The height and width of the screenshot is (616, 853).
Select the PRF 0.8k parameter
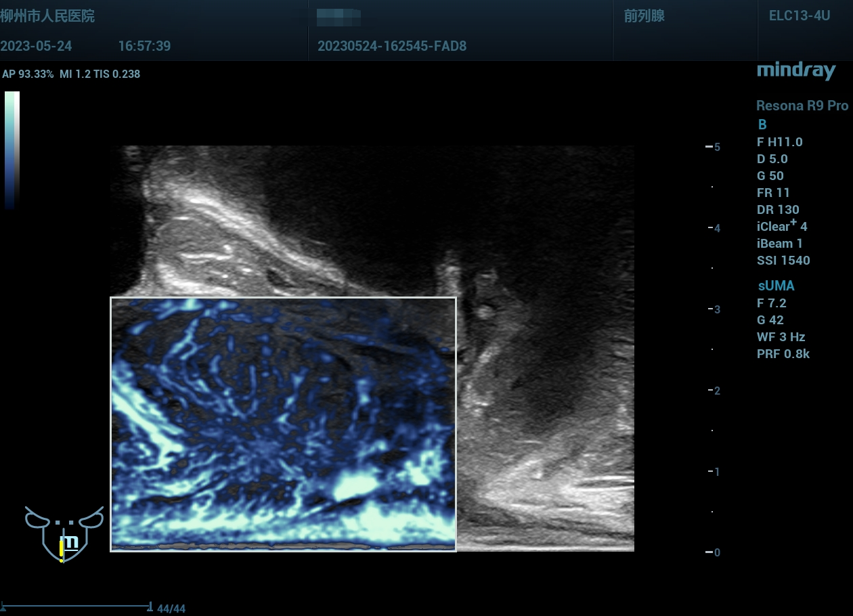pos(783,353)
